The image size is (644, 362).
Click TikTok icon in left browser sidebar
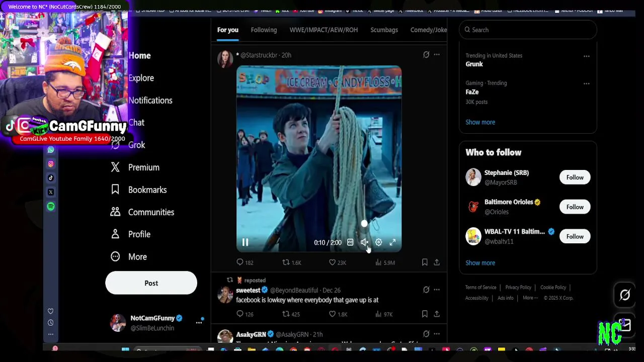(x=51, y=178)
